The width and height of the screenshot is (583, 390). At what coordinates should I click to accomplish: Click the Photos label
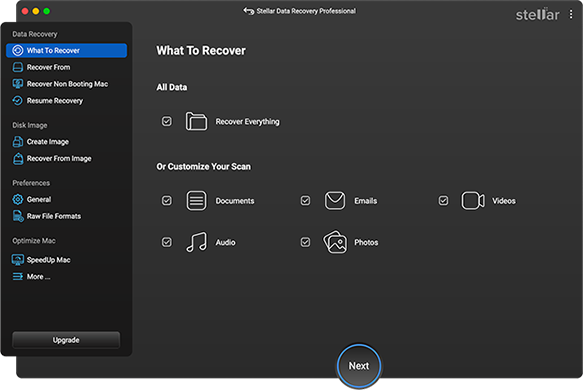pyautogui.click(x=366, y=242)
